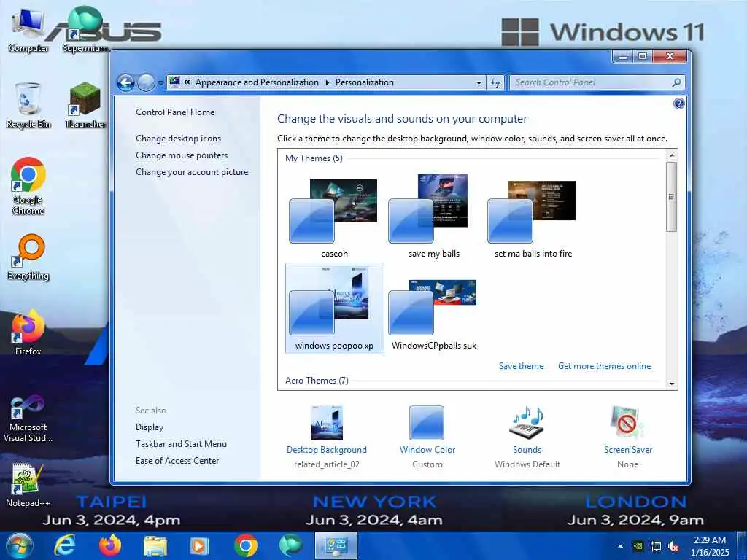
Task: Click the Refresh button beside address bar
Action: click(495, 83)
